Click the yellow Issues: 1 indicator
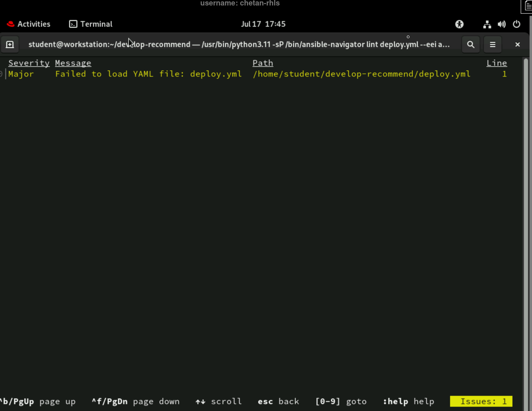 (481, 401)
